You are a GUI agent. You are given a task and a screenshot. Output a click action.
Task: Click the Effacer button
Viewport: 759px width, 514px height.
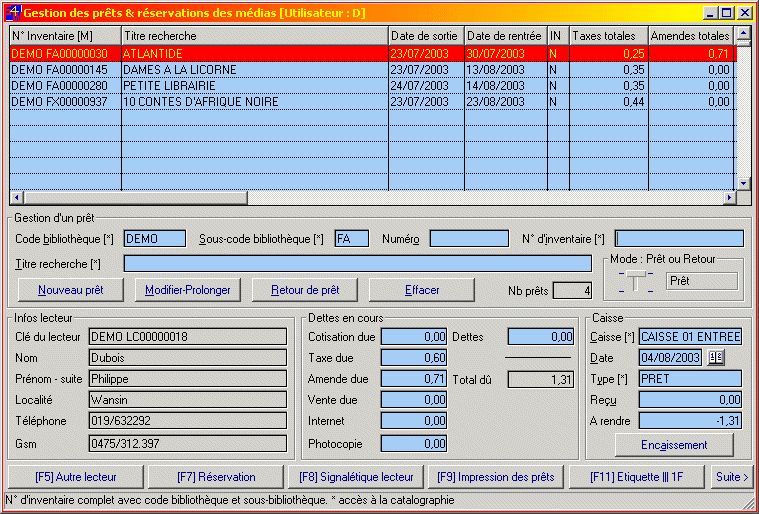tap(422, 290)
